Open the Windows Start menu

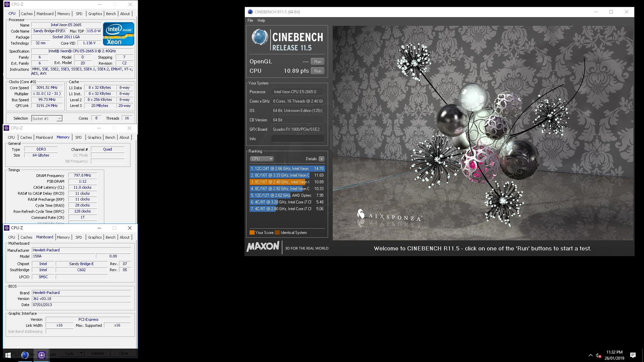(8, 355)
